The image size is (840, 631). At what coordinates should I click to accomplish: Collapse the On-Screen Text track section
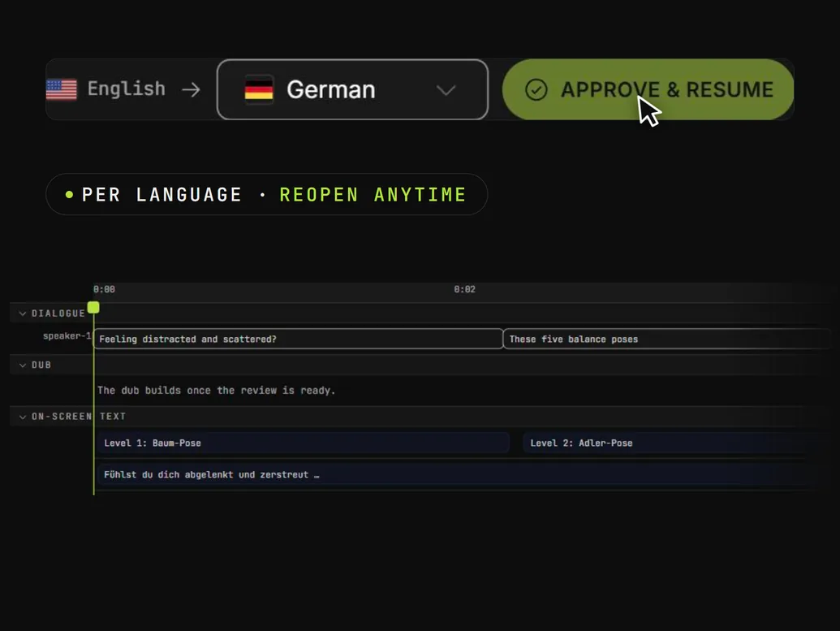coord(23,417)
